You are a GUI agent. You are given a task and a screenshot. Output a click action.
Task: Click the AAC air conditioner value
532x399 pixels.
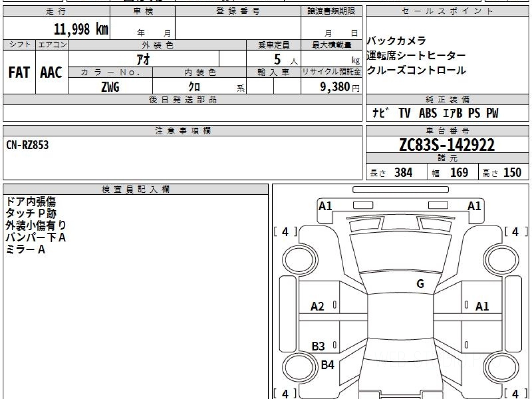click(51, 73)
